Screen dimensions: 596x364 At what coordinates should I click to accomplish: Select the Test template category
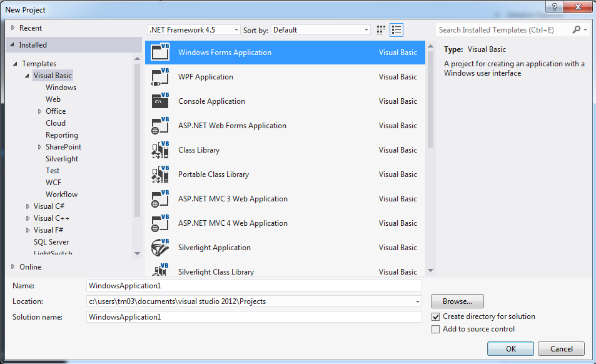tap(53, 171)
